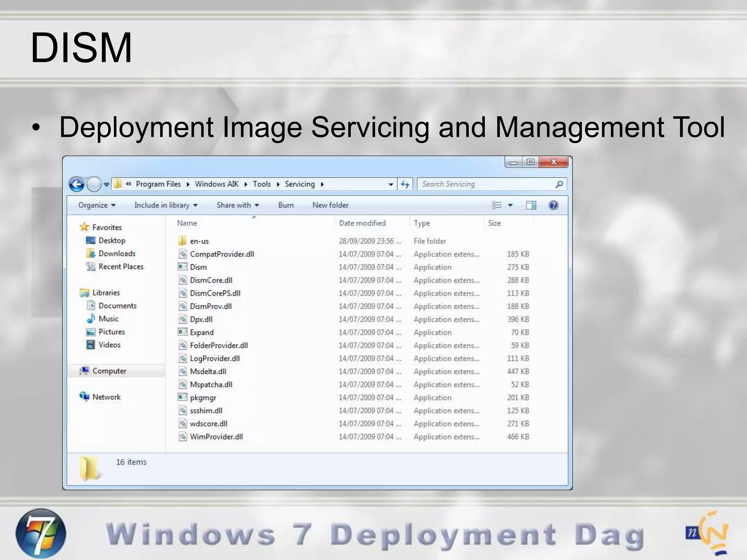Click the Burn button
Screen dimensions: 747x560
pos(286,205)
